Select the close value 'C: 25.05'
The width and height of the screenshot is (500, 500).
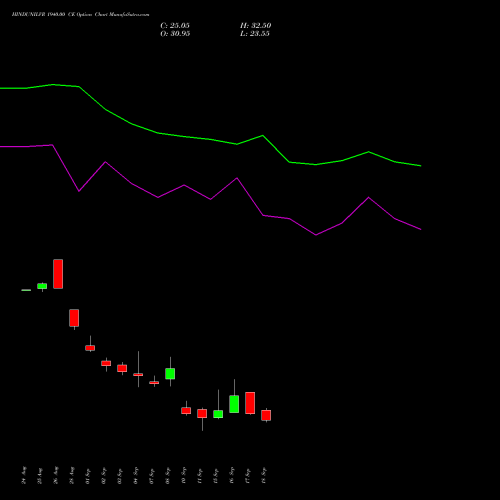pyautogui.click(x=175, y=26)
